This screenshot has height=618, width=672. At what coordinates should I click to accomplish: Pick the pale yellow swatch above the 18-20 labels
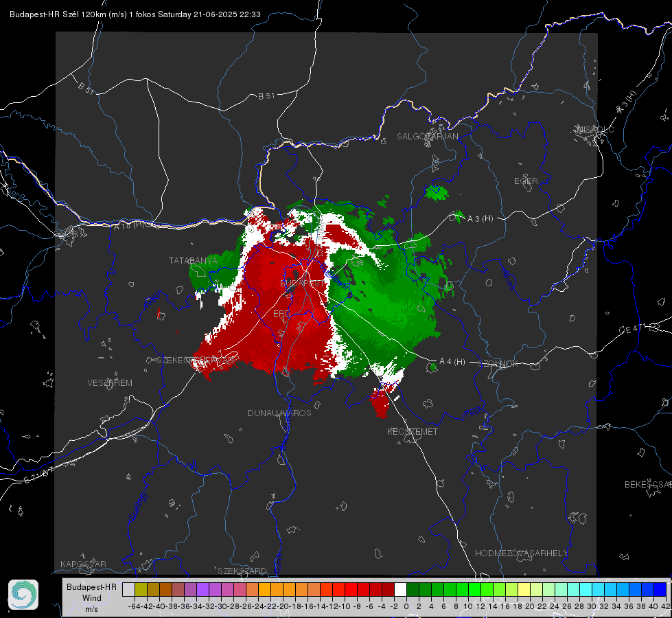[524, 589]
